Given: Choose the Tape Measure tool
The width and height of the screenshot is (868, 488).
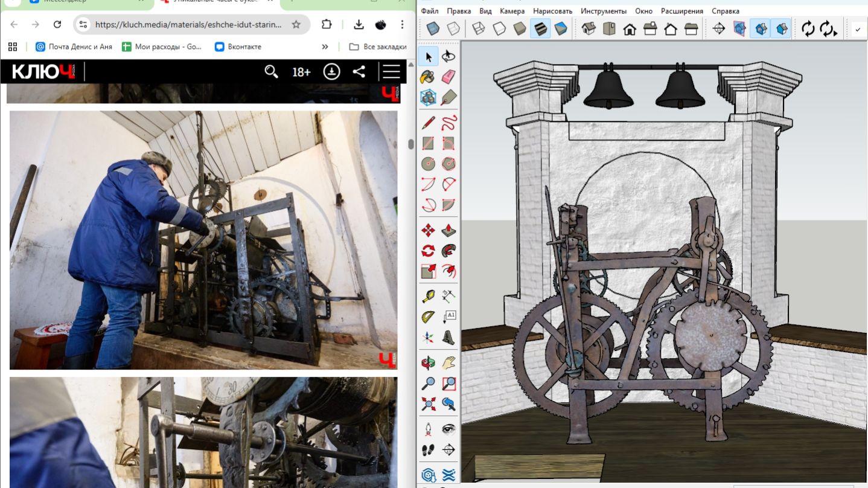Looking at the screenshot, I should 428,297.
